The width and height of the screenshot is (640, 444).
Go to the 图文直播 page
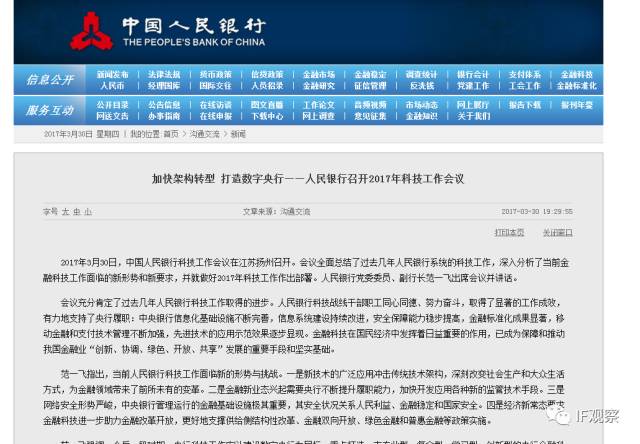pos(267,105)
